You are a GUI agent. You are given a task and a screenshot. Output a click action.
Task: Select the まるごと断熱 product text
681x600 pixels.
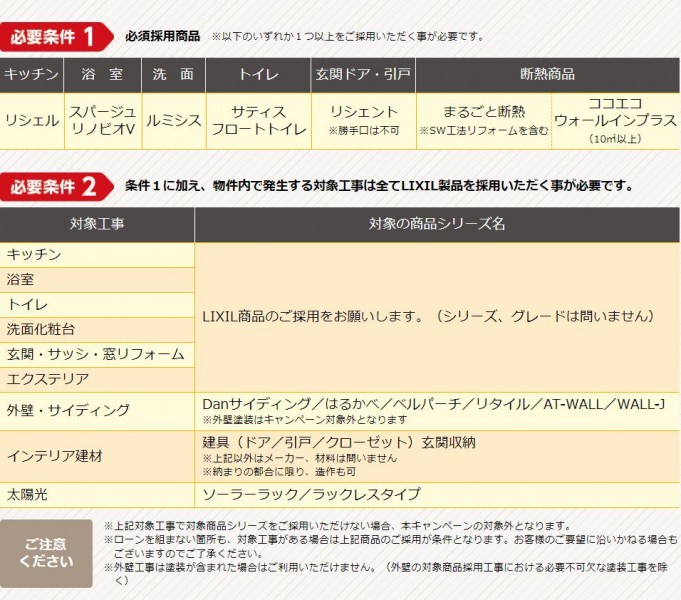tap(484, 112)
